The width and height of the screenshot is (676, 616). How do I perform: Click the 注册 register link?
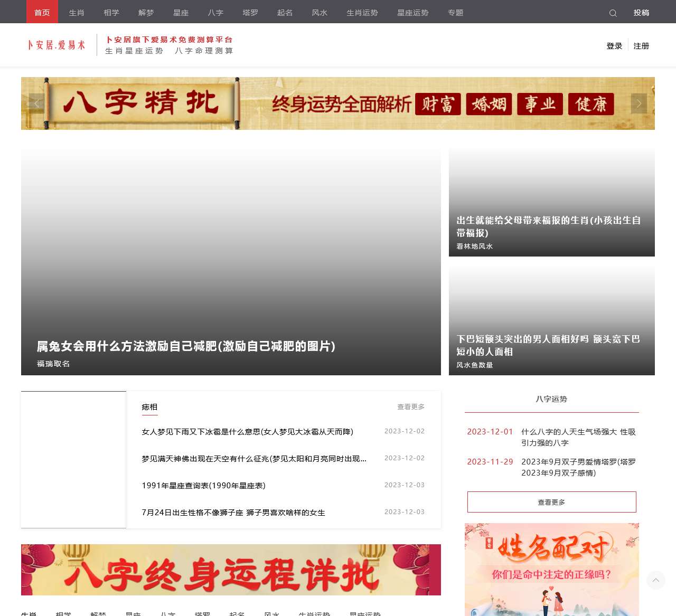point(641,46)
